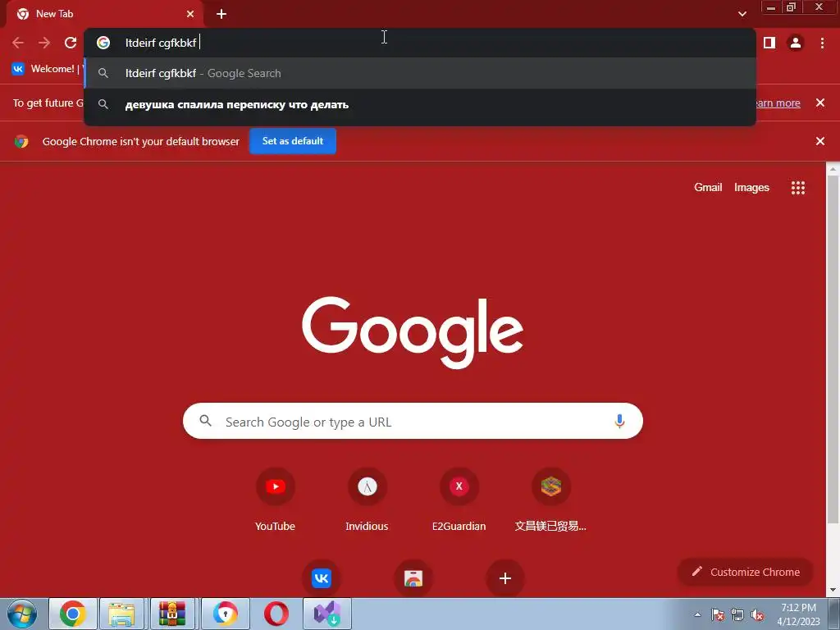Viewport: 840px width, 630px height.
Task: Open the tab search dropdown chevron
Action: 742,14
